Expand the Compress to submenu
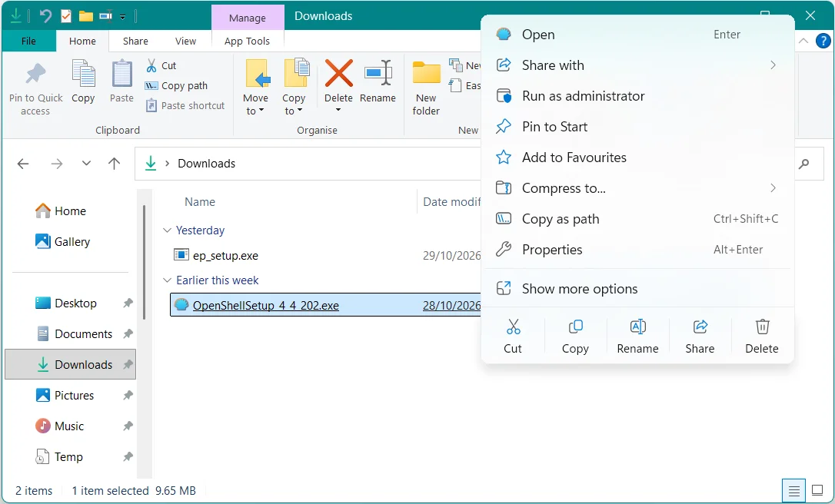Viewport: 835px width, 504px height. point(773,188)
